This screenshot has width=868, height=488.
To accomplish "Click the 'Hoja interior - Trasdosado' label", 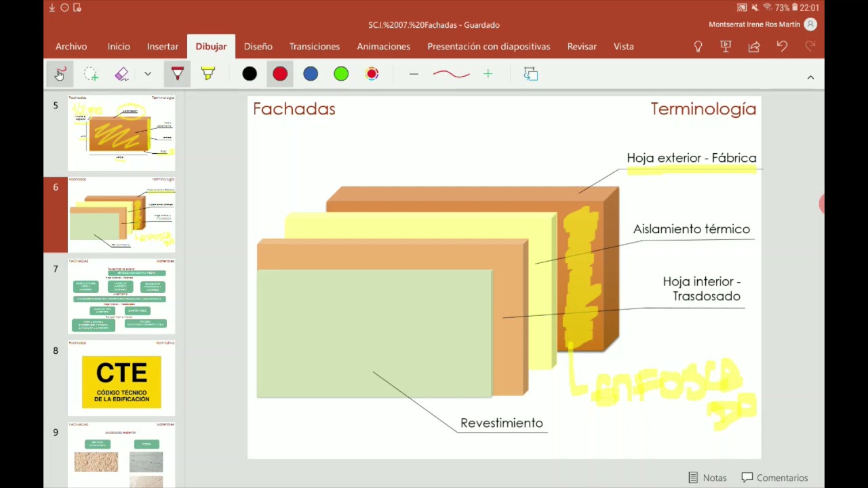I will point(702,289).
